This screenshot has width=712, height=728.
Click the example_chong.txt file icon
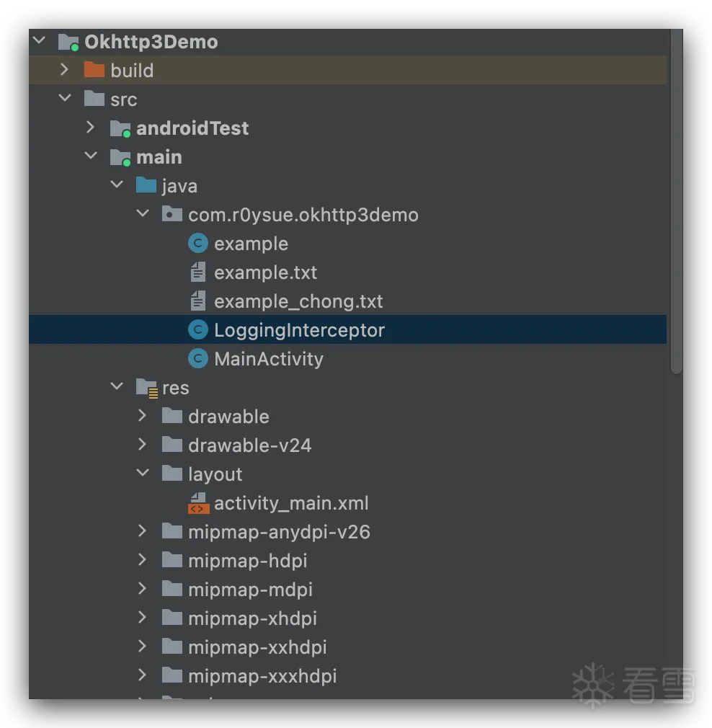[197, 301]
